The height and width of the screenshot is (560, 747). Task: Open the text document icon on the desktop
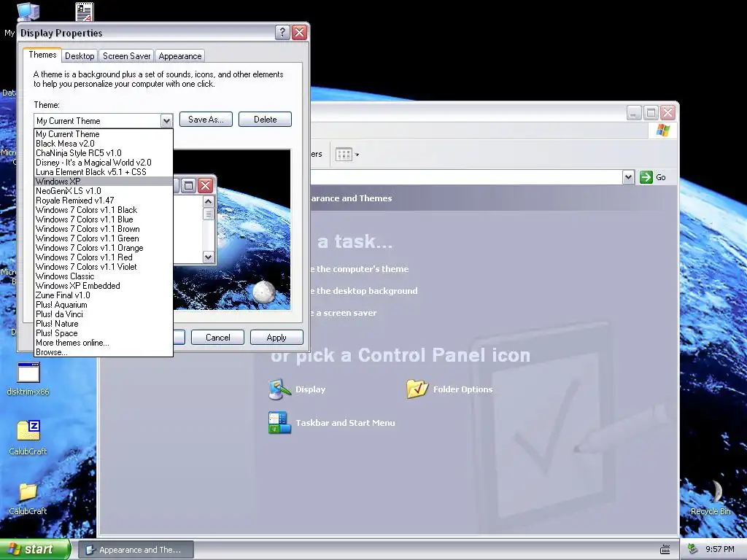pyautogui.click(x=85, y=12)
